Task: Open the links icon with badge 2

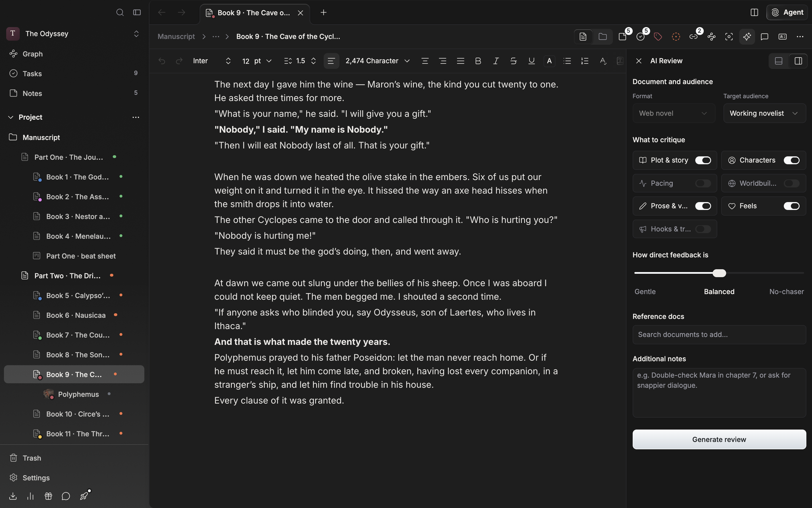Action: click(694, 37)
